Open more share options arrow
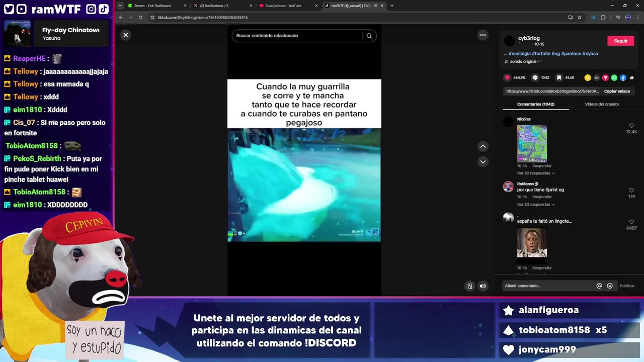This screenshot has width=644, height=362. pos(632,77)
